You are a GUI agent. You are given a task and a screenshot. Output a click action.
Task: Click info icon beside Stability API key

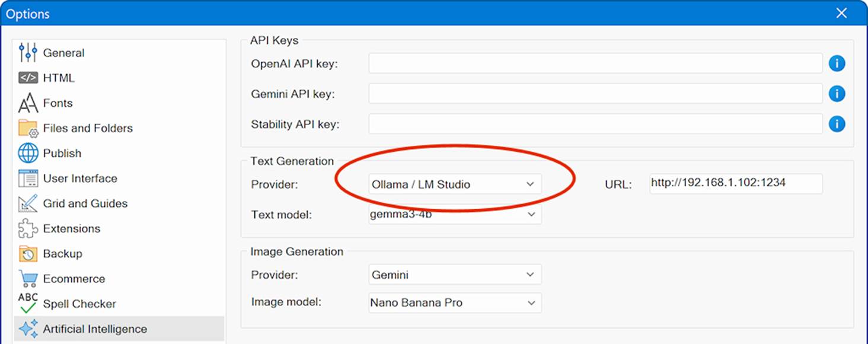tap(837, 124)
